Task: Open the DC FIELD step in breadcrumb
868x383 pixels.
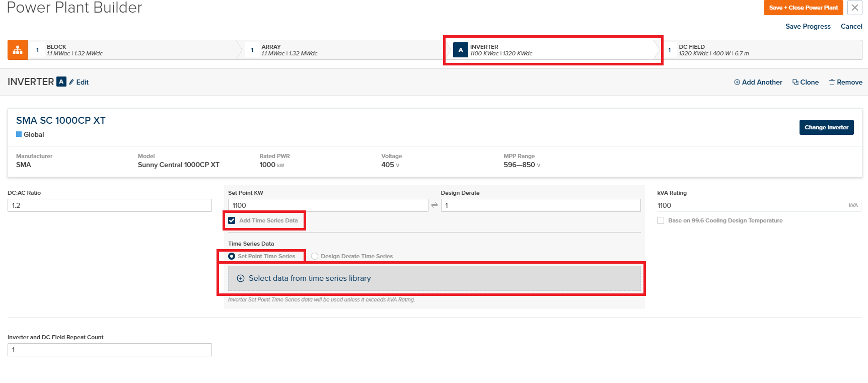Action: [x=761, y=50]
